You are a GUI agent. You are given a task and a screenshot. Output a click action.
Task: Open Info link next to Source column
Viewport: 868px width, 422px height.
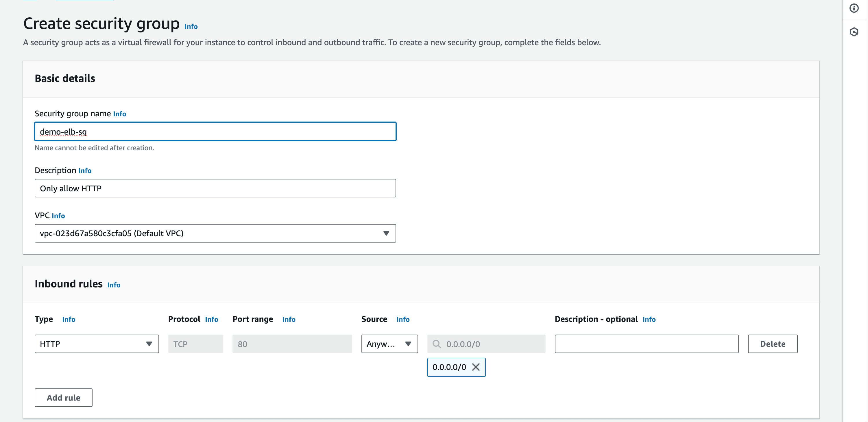pos(403,320)
